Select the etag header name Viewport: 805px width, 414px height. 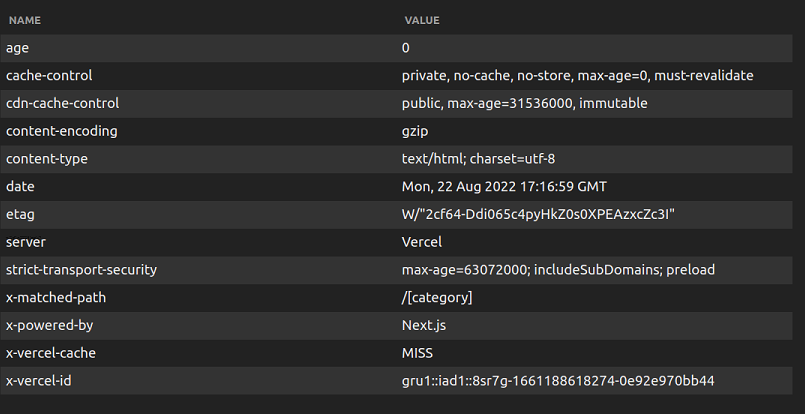click(x=20, y=214)
